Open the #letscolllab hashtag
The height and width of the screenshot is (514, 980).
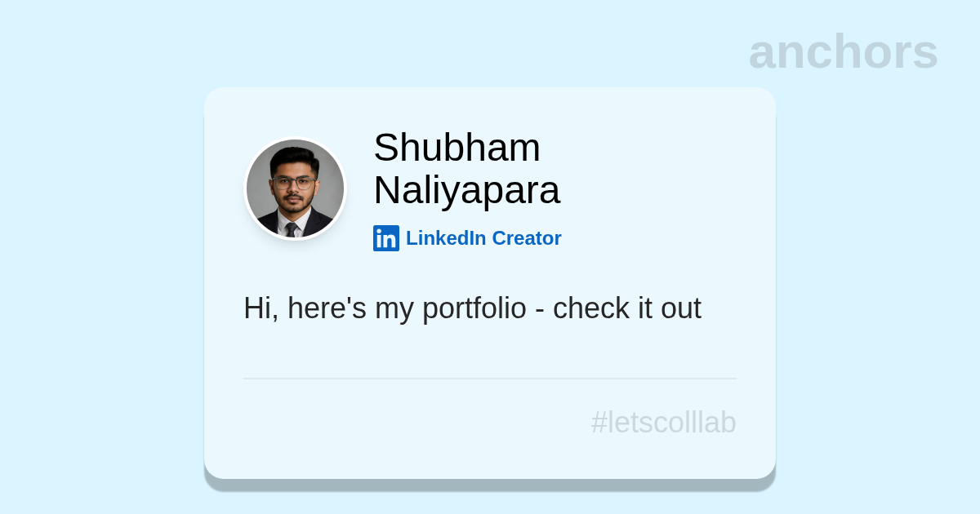click(663, 423)
